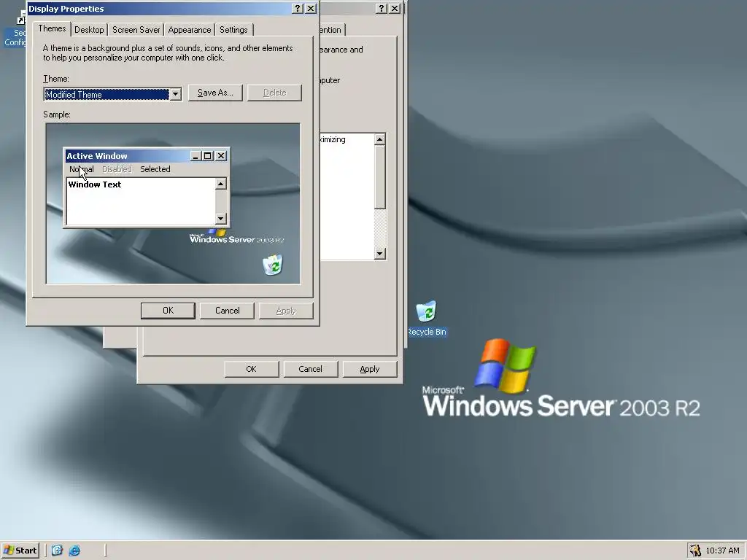Click the "Theme:" label

tap(55, 79)
